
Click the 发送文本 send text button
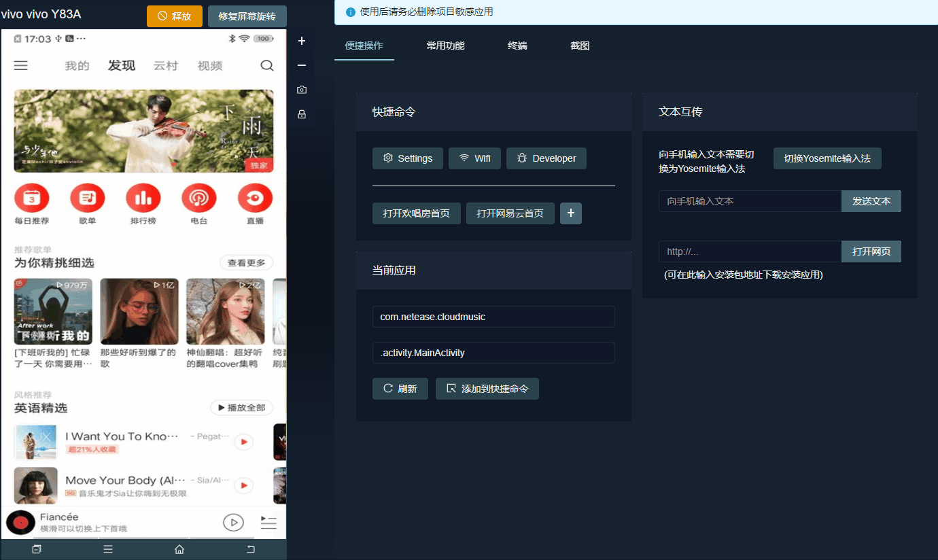[x=871, y=201]
